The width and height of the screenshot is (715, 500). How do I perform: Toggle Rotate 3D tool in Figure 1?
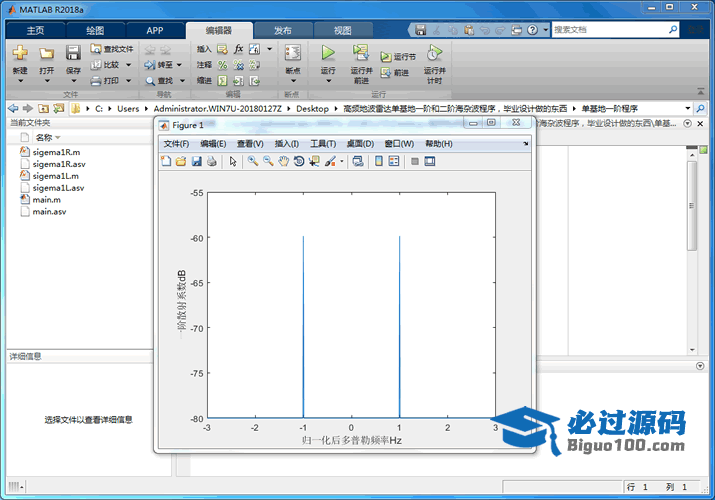[299, 161]
